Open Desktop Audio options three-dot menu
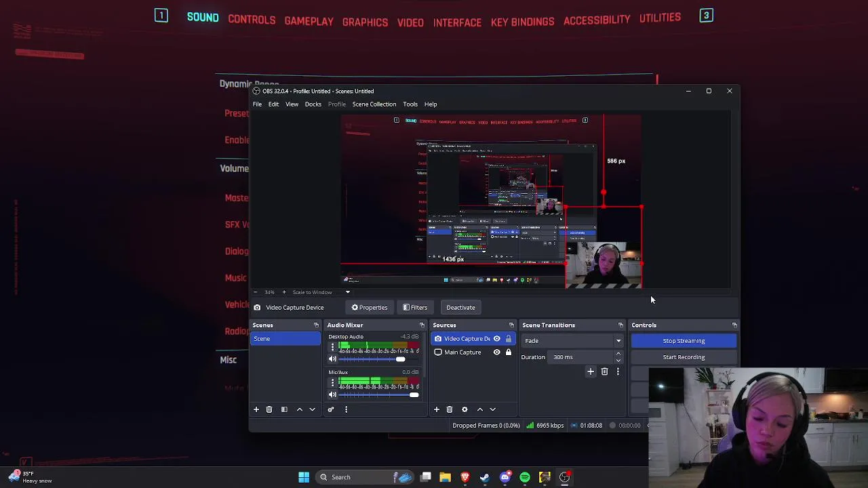868x488 pixels. [x=332, y=347]
